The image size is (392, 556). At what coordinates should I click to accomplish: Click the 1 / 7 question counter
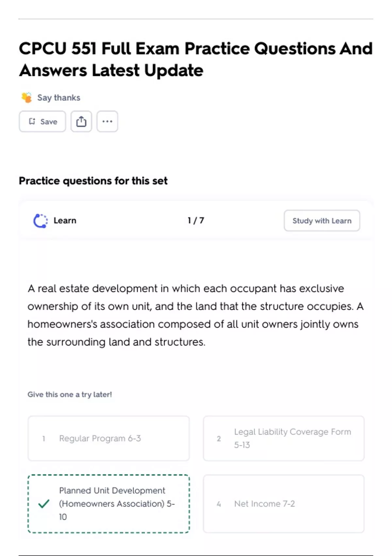(x=196, y=221)
